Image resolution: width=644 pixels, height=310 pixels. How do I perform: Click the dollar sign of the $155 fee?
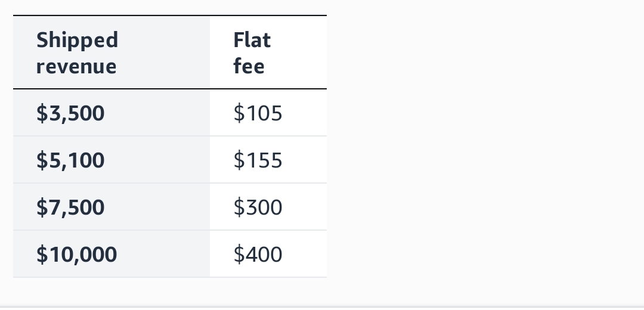pos(239,160)
